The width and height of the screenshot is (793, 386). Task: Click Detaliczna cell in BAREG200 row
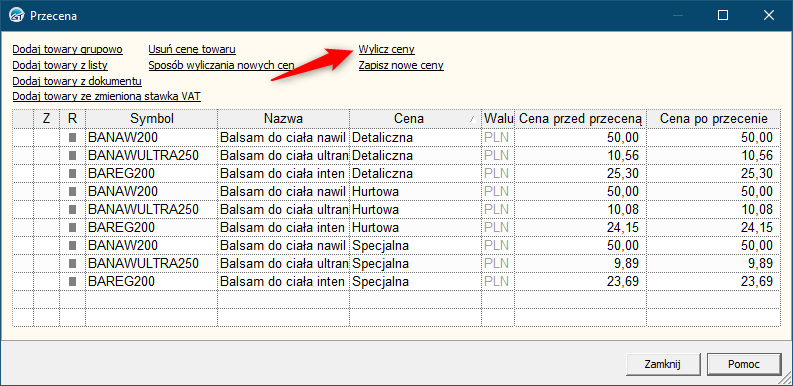coord(415,174)
